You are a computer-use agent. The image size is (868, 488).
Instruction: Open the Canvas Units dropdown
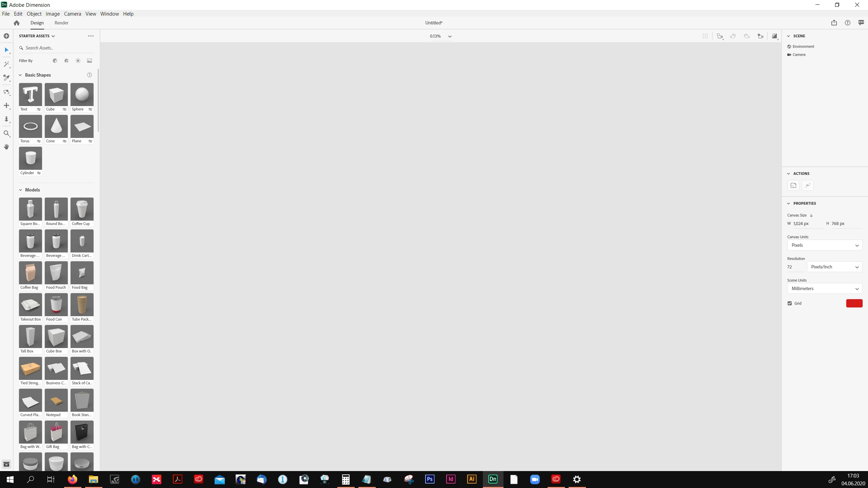pos(825,245)
